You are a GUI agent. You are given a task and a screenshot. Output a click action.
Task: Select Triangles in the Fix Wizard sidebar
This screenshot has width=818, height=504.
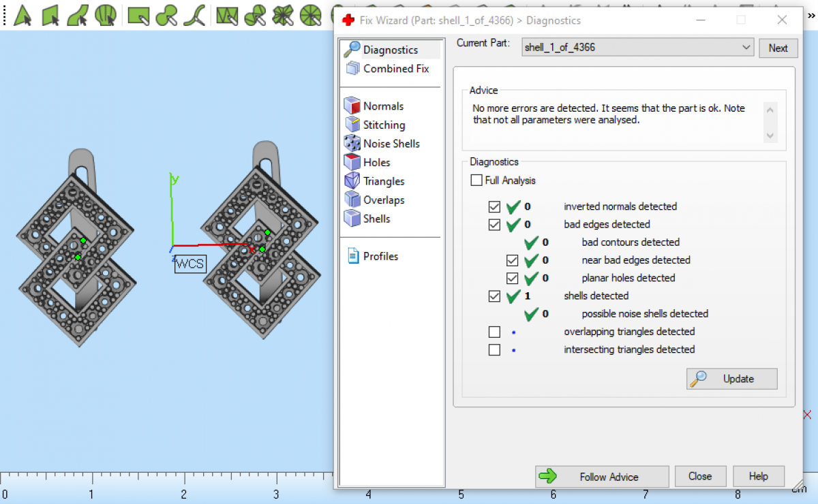coord(383,181)
